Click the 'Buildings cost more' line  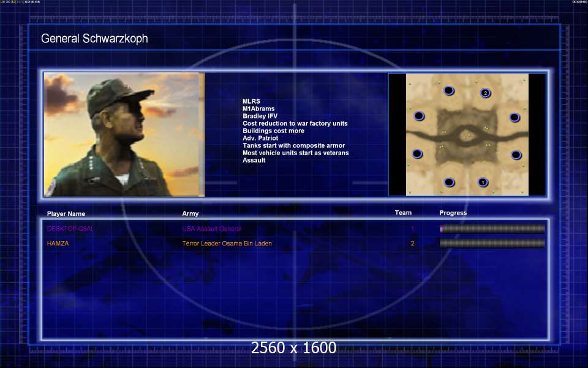point(273,131)
